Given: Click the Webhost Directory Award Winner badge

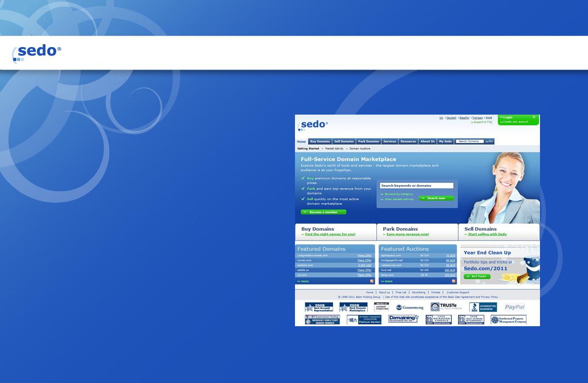Looking at the screenshot, I should (322, 320).
